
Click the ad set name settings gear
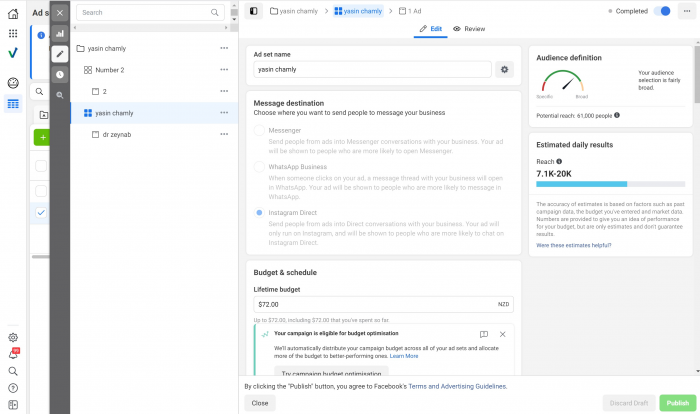tap(505, 69)
